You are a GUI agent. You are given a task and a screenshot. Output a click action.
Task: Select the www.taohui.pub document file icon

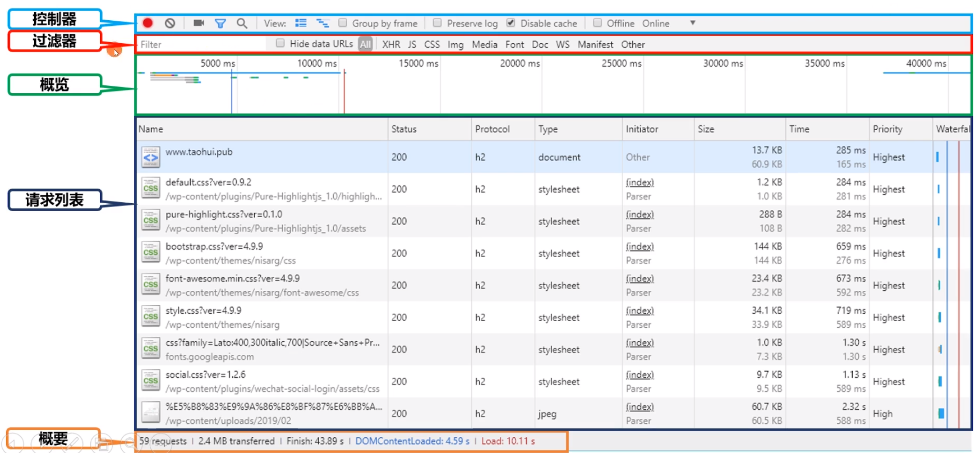[150, 157]
